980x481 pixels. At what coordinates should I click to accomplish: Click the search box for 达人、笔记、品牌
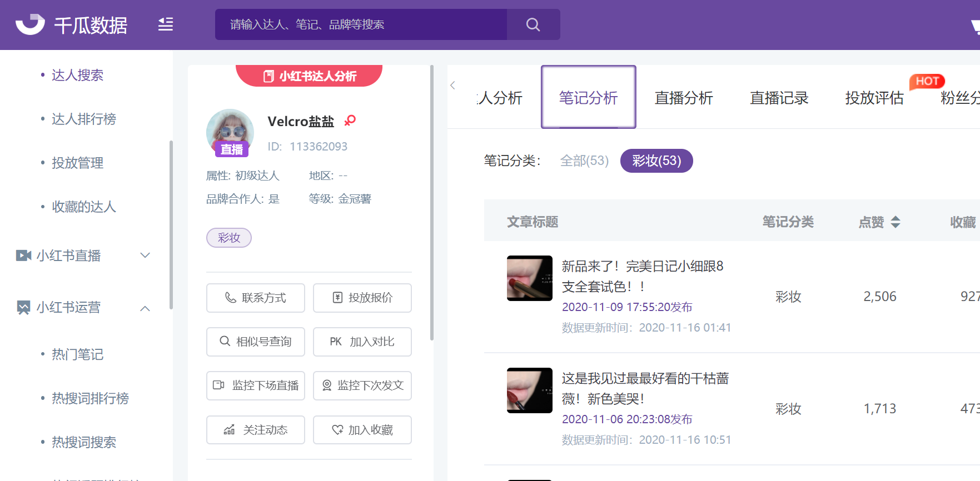point(361,24)
